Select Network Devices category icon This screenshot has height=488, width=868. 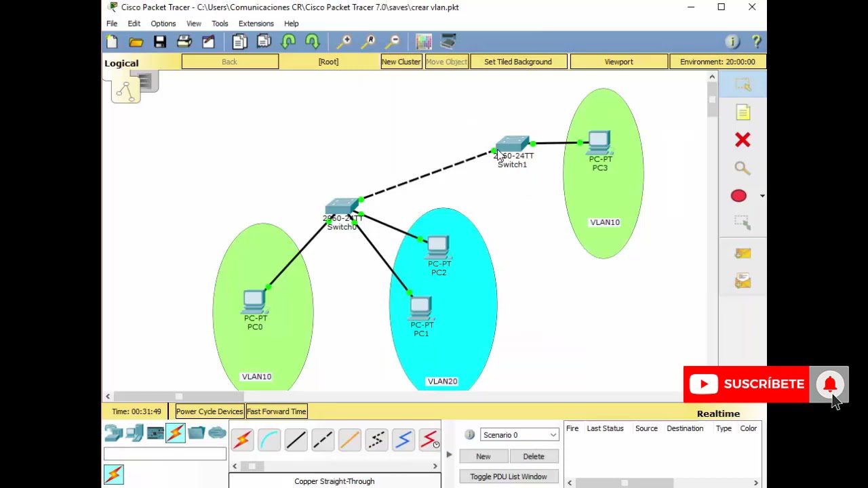click(x=113, y=432)
